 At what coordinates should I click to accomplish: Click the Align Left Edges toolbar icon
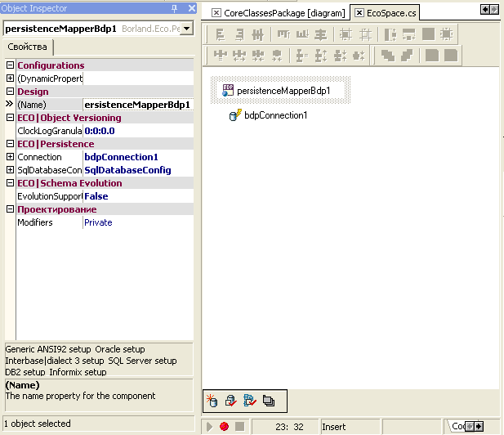[x=219, y=34]
